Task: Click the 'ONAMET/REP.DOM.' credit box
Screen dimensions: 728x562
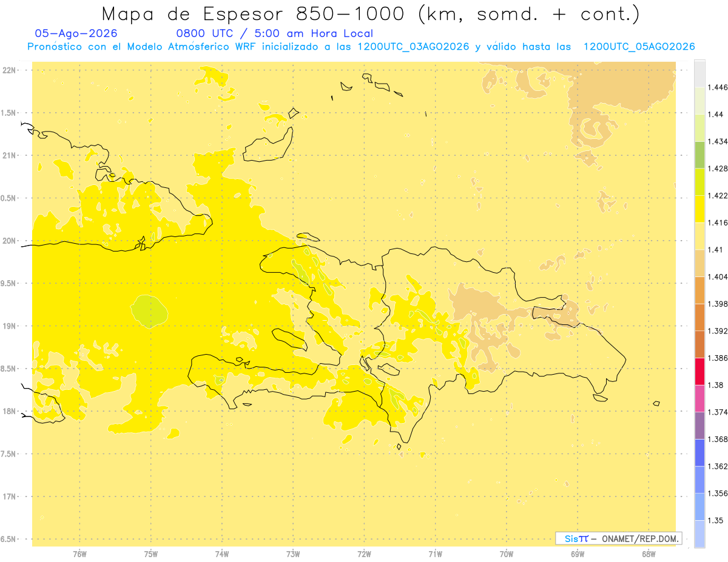Action: [x=619, y=538]
